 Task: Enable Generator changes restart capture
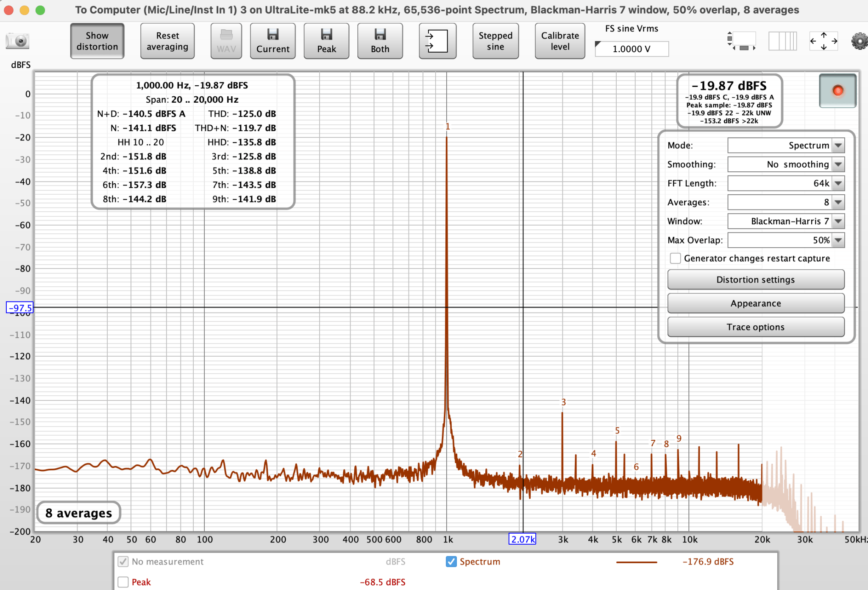tap(675, 258)
